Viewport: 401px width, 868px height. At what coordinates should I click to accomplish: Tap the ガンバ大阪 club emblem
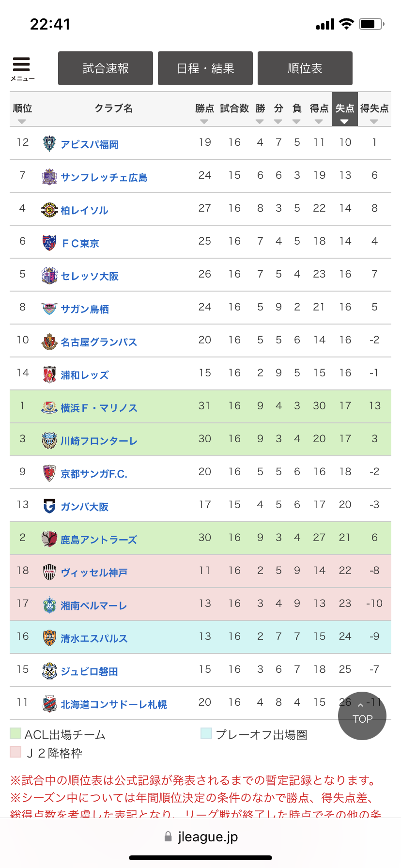coord(49,506)
